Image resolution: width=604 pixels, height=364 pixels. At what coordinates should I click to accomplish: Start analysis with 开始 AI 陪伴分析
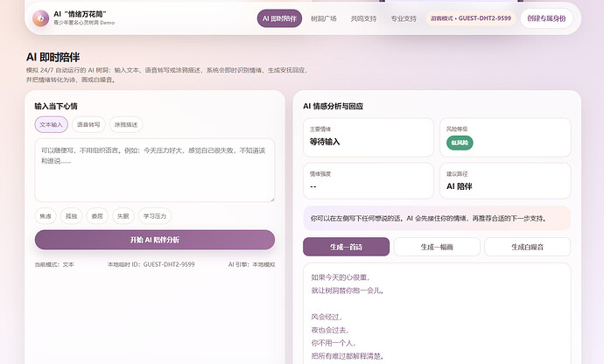[155, 240]
